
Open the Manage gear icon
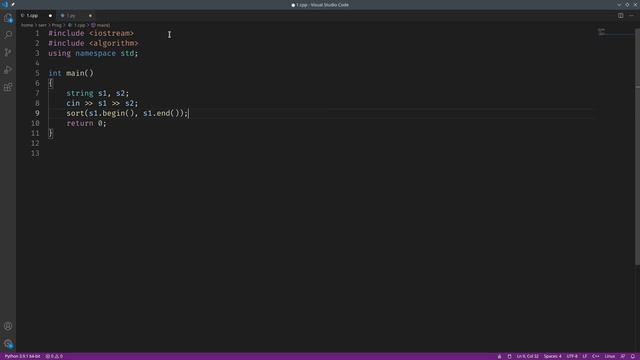(x=8, y=344)
